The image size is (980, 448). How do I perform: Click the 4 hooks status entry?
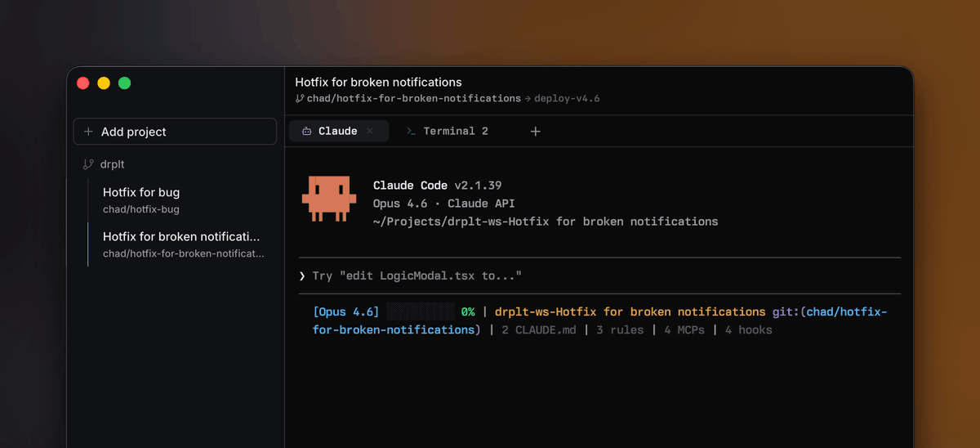coord(748,330)
